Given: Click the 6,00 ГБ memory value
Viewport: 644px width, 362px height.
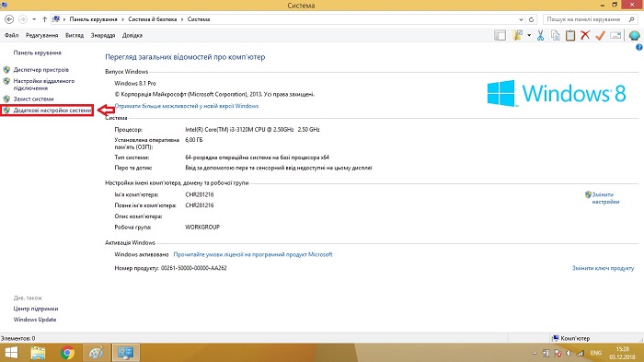Looking at the screenshot, I should click(193, 140).
